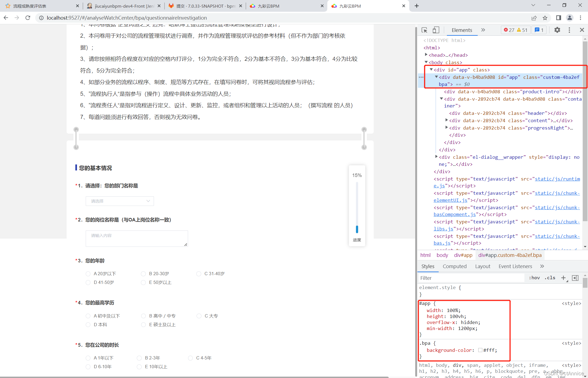Image resolution: width=588 pixels, height=378 pixels.
Task: Reload the page
Action: tap(28, 18)
